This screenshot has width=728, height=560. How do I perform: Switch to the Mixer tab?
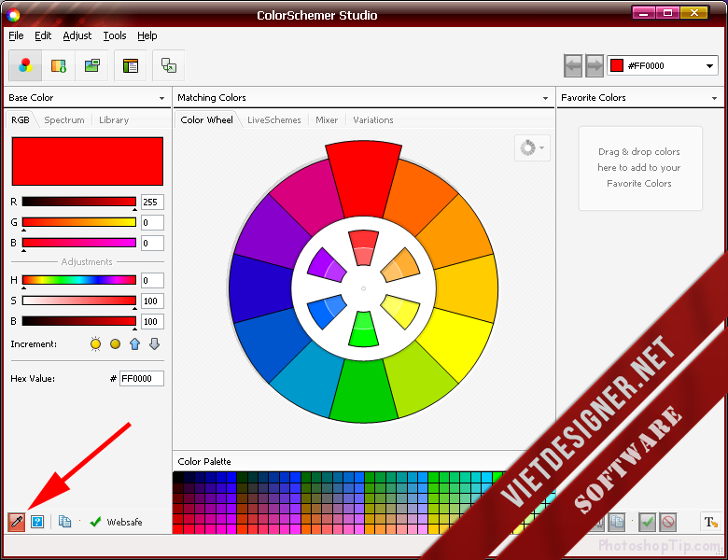click(x=327, y=119)
